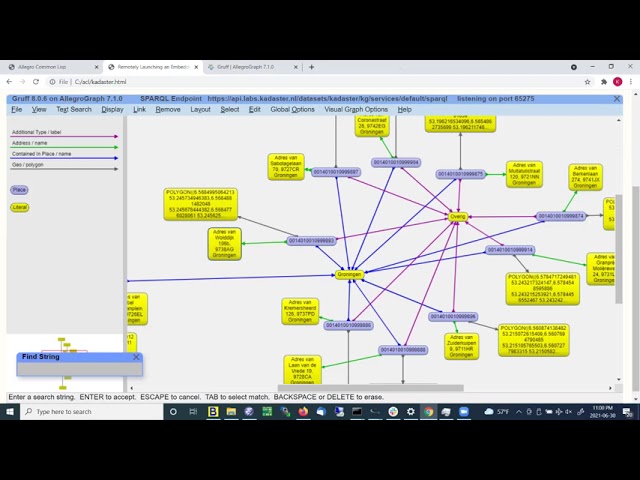
Task: Select POLYGON 6.5684995664213 literal node
Action: [x=200, y=204]
